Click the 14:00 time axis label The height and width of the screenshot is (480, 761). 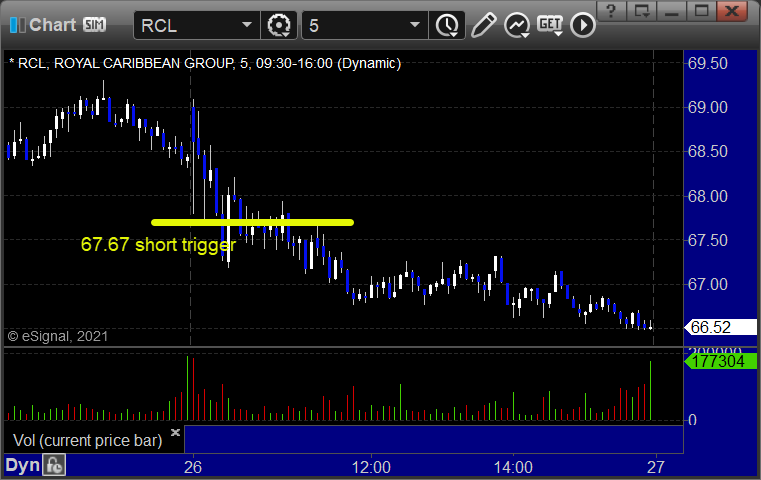point(513,467)
